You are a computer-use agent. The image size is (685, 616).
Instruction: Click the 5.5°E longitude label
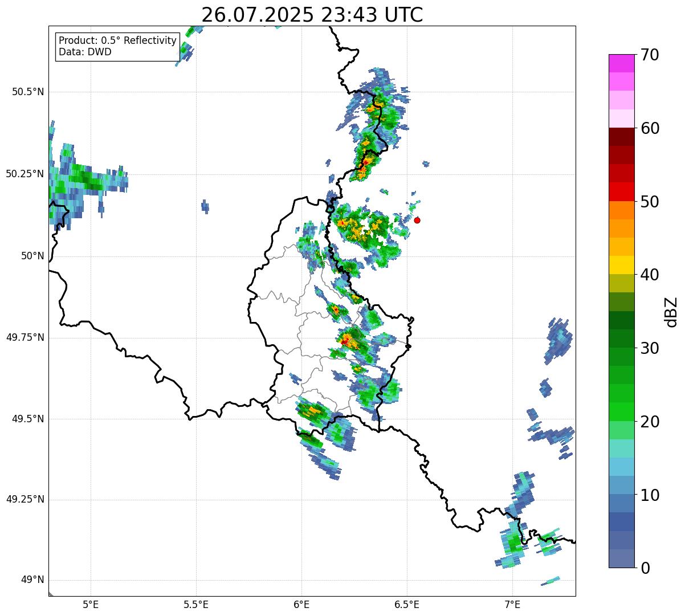196,604
